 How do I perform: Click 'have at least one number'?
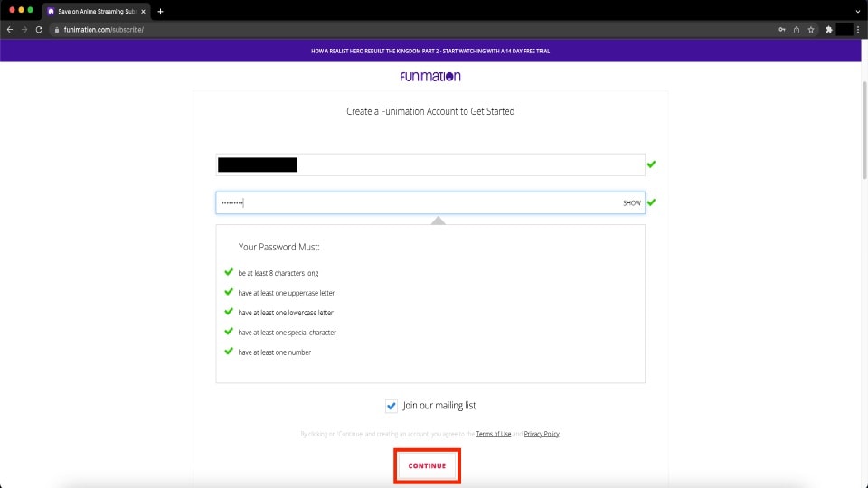275,352
